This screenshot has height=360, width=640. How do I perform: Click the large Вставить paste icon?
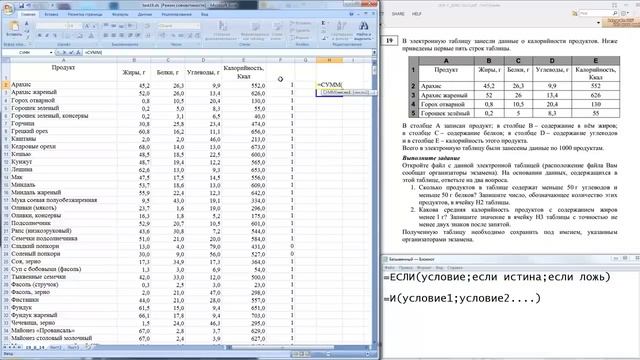(14, 27)
